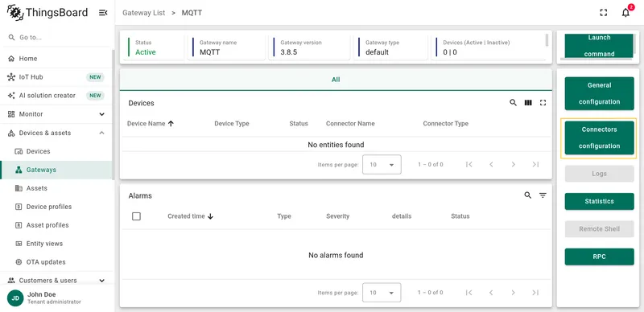Click the Devices menu icon
The image size is (644, 312).
(x=19, y=151)
